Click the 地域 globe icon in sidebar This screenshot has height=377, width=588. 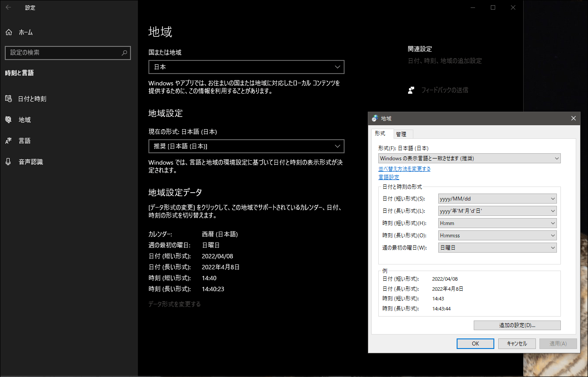coord(8,120)
